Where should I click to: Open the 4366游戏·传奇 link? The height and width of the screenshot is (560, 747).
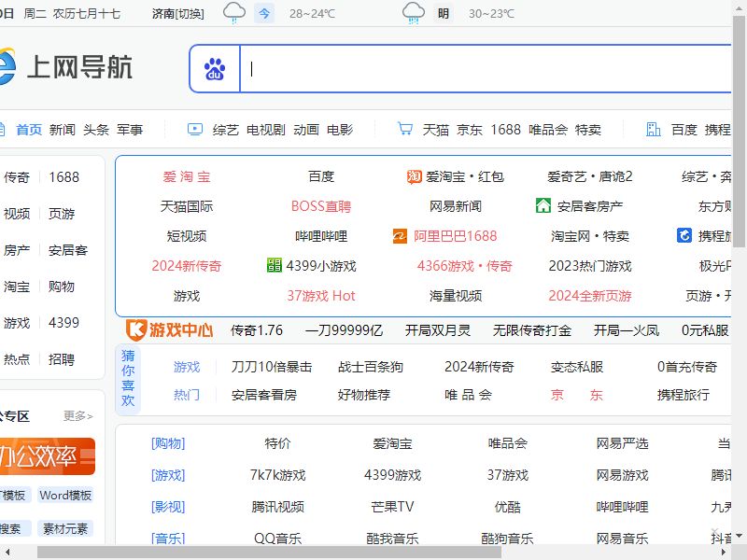point(464,266)
